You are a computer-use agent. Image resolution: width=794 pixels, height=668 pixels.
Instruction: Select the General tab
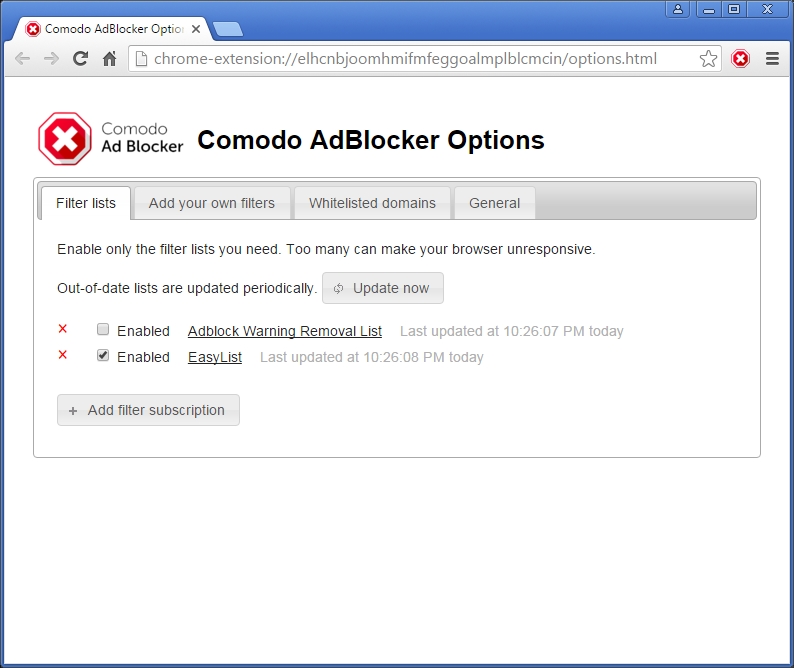click(494, 203)
